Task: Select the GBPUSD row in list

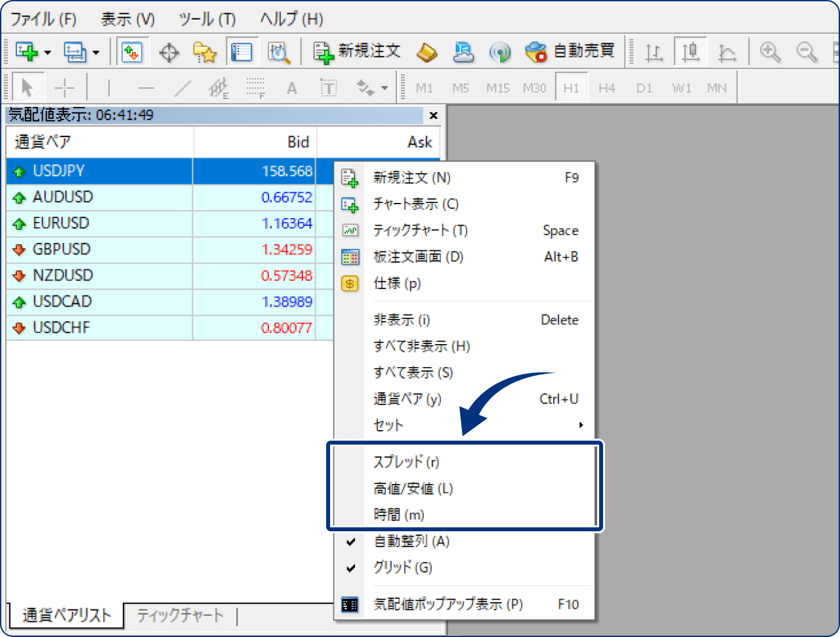Action: click(98, 250)
